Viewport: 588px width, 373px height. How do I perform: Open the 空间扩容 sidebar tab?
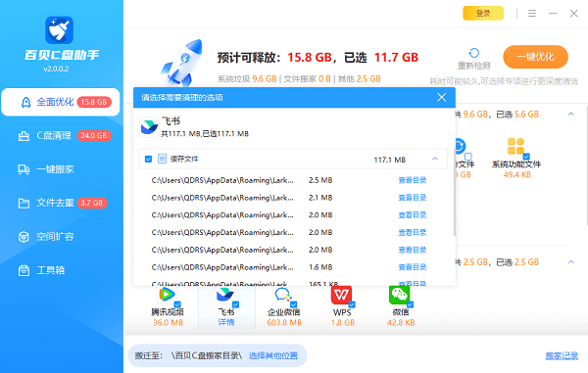coord(61,237)
